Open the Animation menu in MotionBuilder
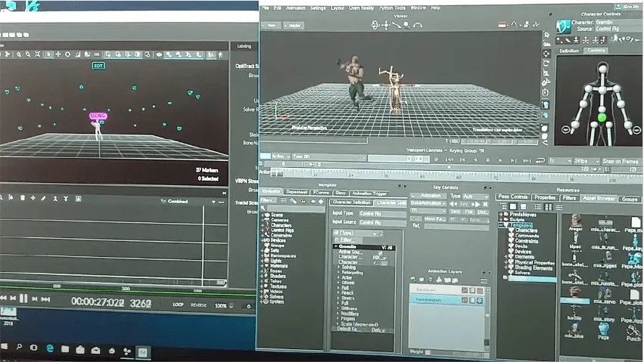Screen dimensions: 644x362 (296, 8)
